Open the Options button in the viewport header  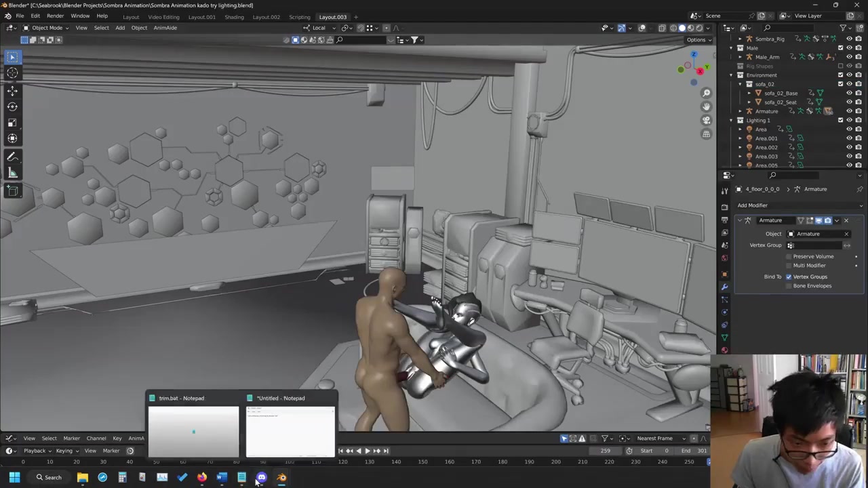tap(698, 40)
